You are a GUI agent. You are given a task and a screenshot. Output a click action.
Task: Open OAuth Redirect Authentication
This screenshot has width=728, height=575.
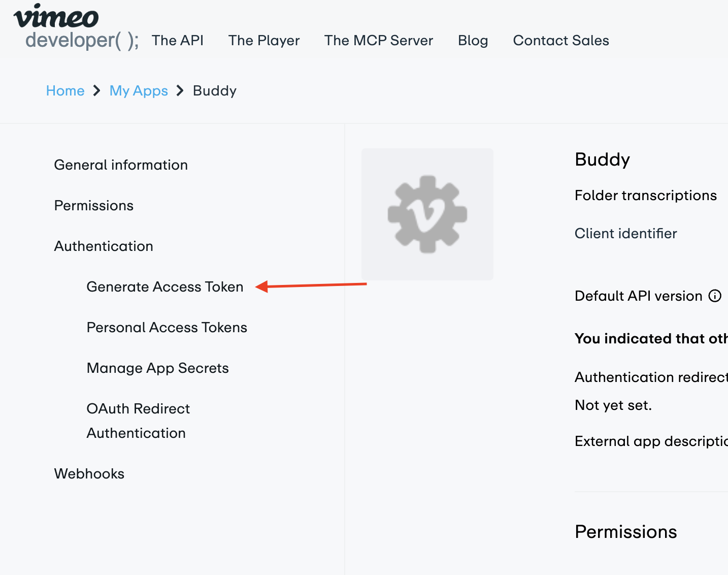coord(138,421)
